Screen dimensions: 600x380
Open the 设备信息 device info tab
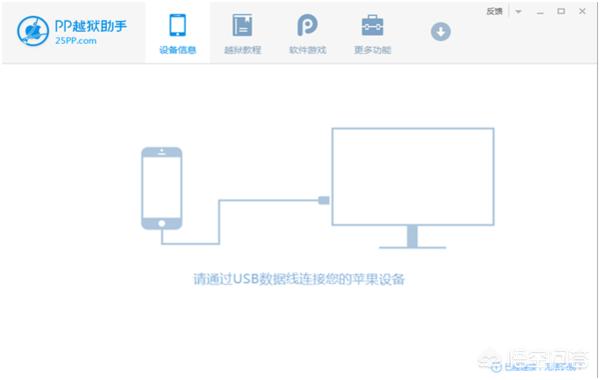(178, 34)
